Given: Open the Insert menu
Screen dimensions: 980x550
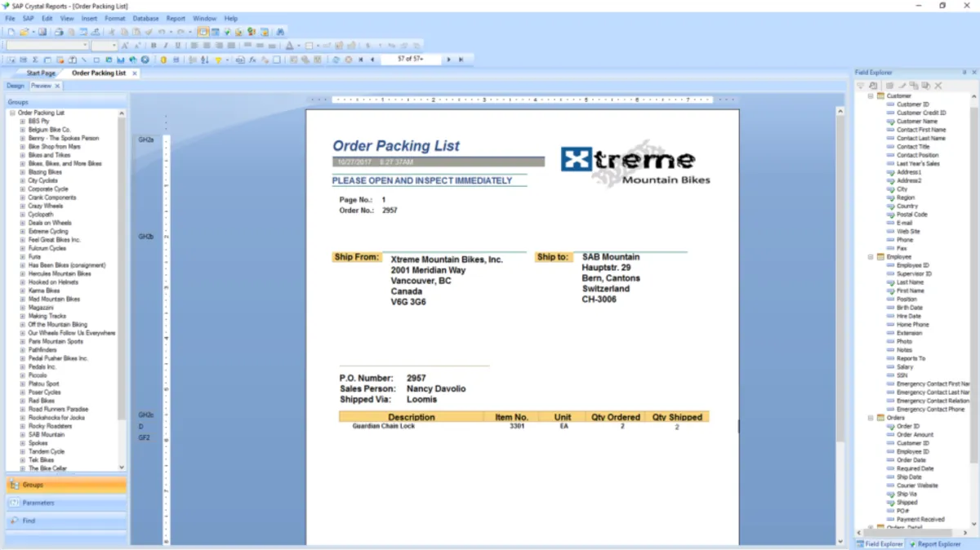Looking at the screenshot, I should coord(89,18).
